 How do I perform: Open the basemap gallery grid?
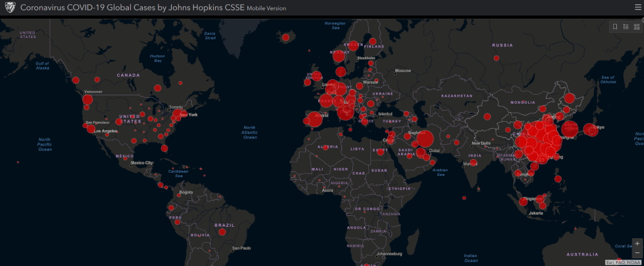point(636,26)
